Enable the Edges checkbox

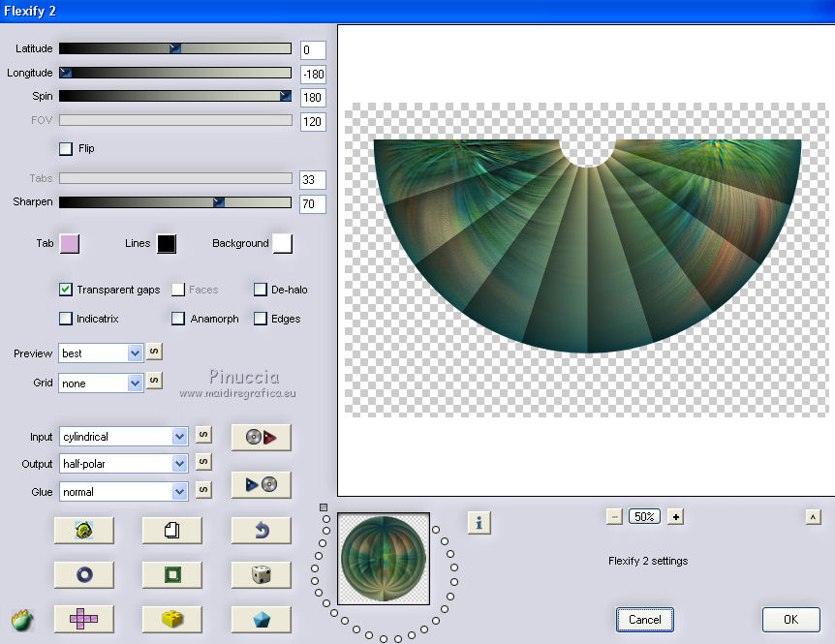(260, 319)
